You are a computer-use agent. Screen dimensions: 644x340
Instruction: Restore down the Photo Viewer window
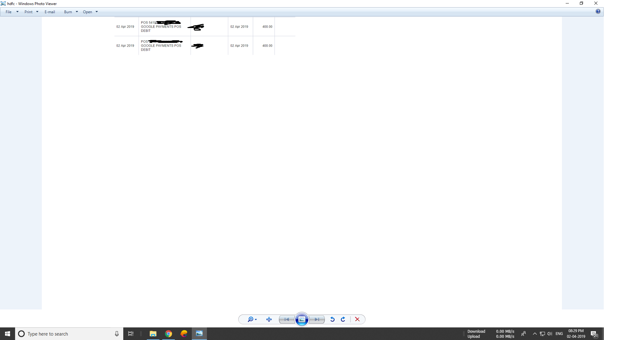click(x=581, y=3)
